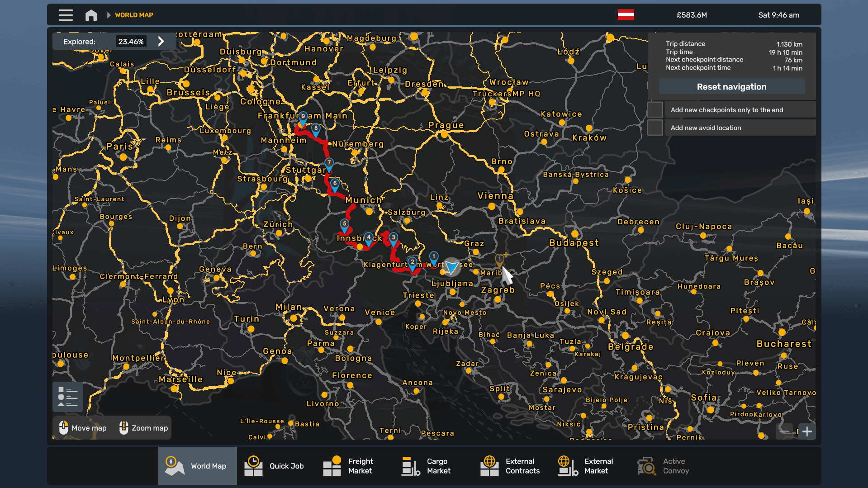Open the Cargo Market tab

tap(433, 466)
